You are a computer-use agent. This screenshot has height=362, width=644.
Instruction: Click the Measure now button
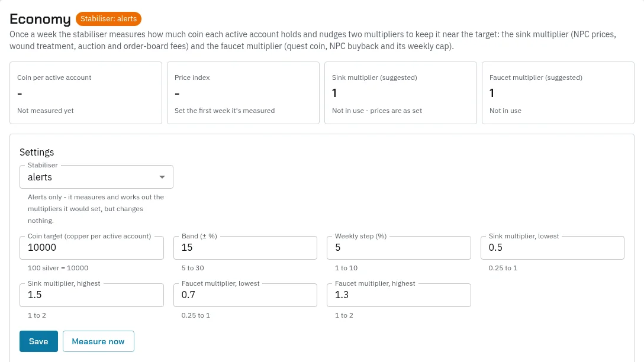[98, 341]
